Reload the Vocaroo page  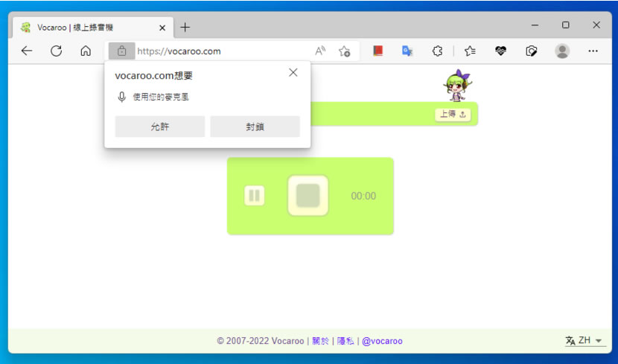(x=57, y=51)
